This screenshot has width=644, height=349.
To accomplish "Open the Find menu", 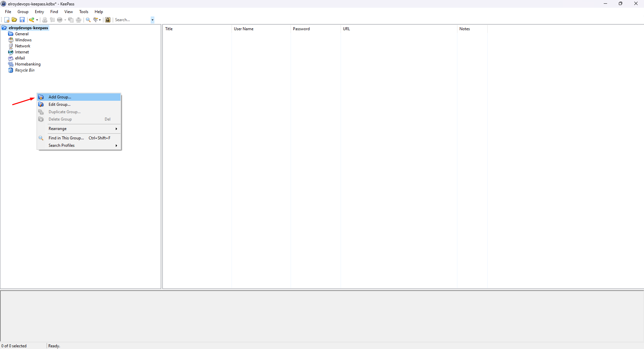I will click(54, 12).
